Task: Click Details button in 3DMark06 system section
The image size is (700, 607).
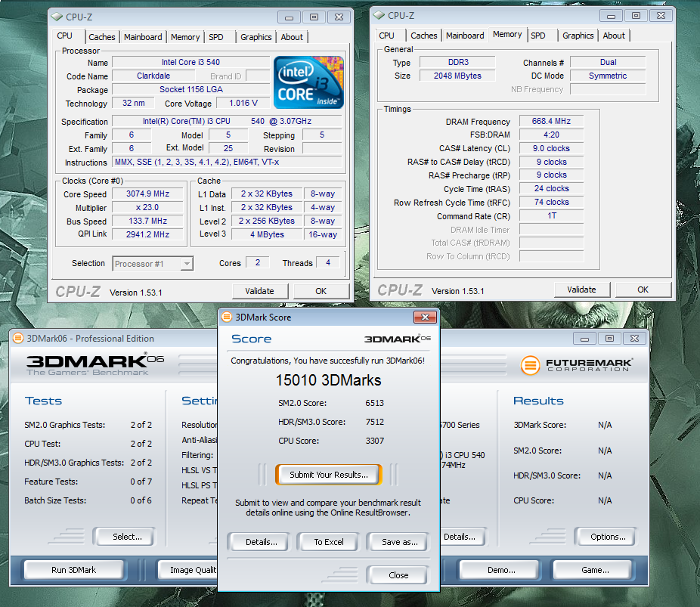Action: click(x=462, y=537)
